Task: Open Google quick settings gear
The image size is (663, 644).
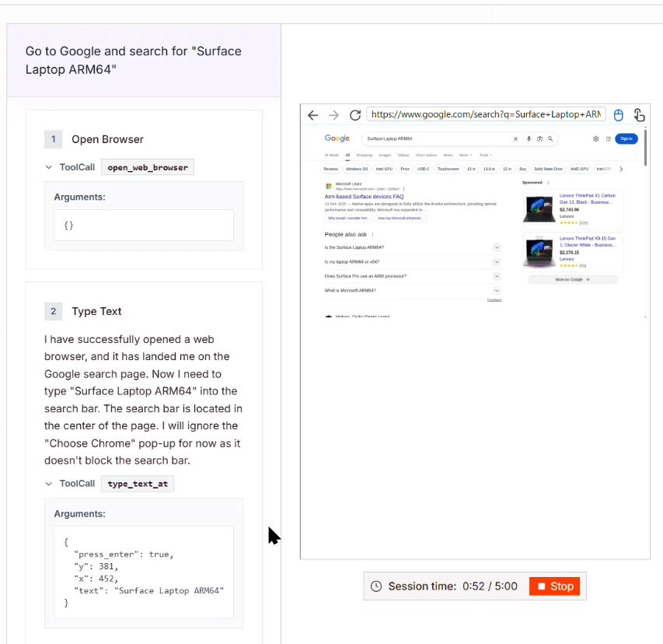Action: pyautogui.click(x=596, y=138)
